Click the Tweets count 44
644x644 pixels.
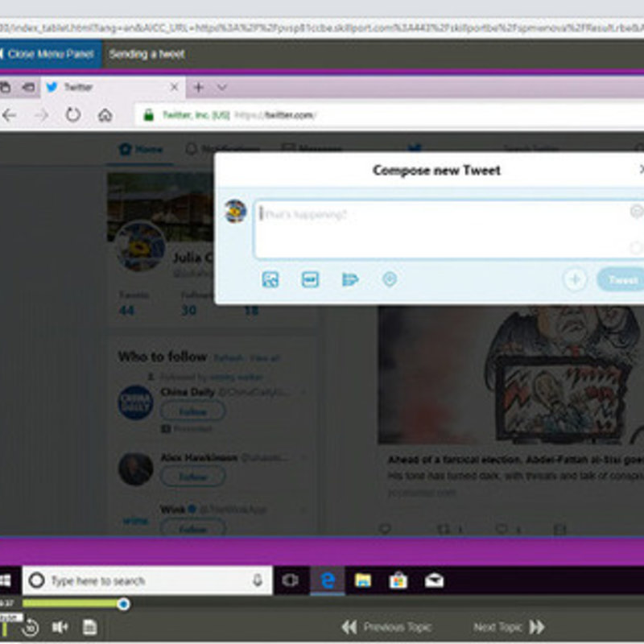pyautogui.click(x=127, y=311)
